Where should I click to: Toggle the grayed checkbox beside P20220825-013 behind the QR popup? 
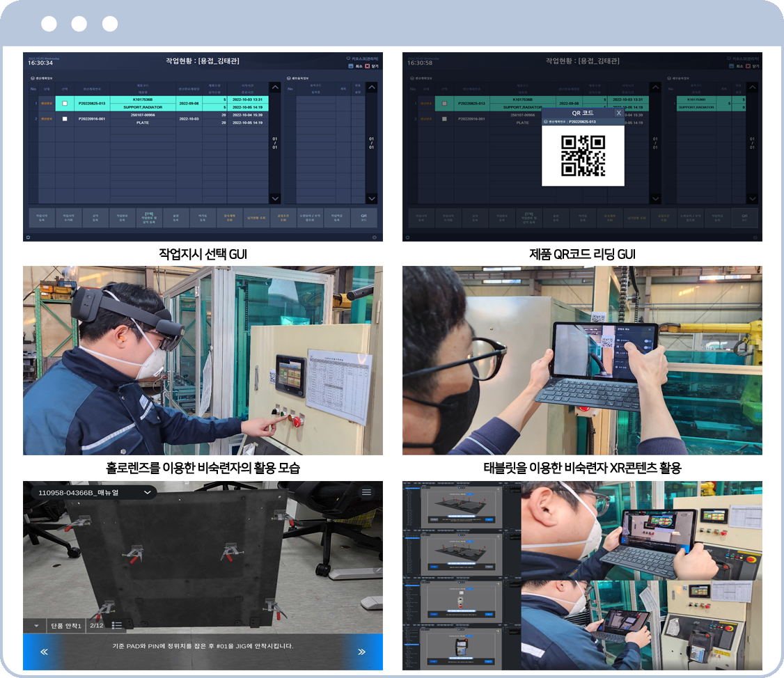[x=444, y=103]
